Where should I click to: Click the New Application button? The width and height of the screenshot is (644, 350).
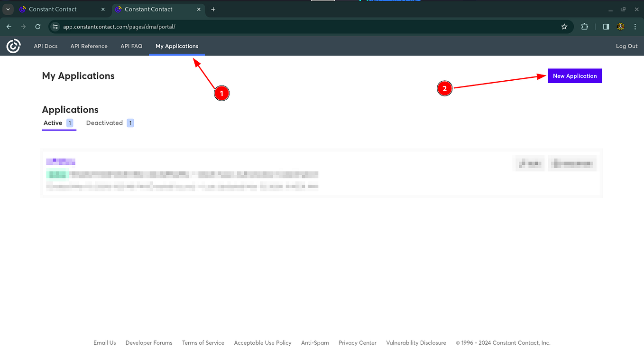(575, 76)
